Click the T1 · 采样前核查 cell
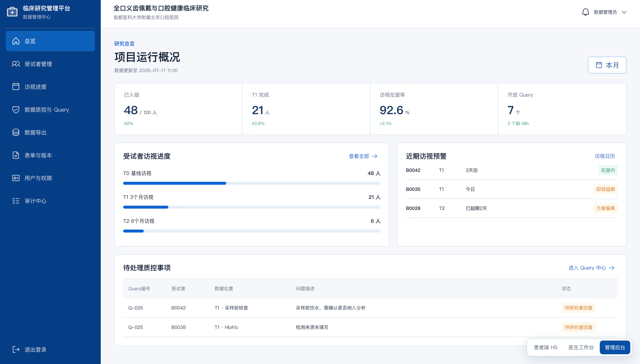The width and height of the screenshot is (640, 364). 231,308
